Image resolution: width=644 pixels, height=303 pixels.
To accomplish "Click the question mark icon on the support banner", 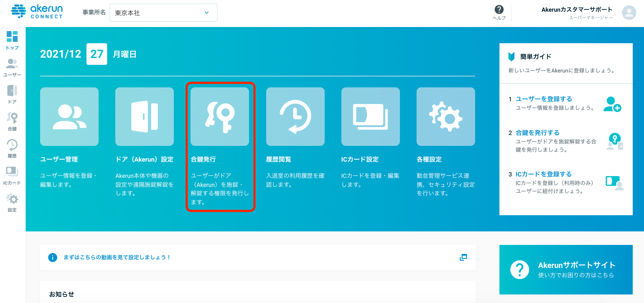I will (519, 270).
